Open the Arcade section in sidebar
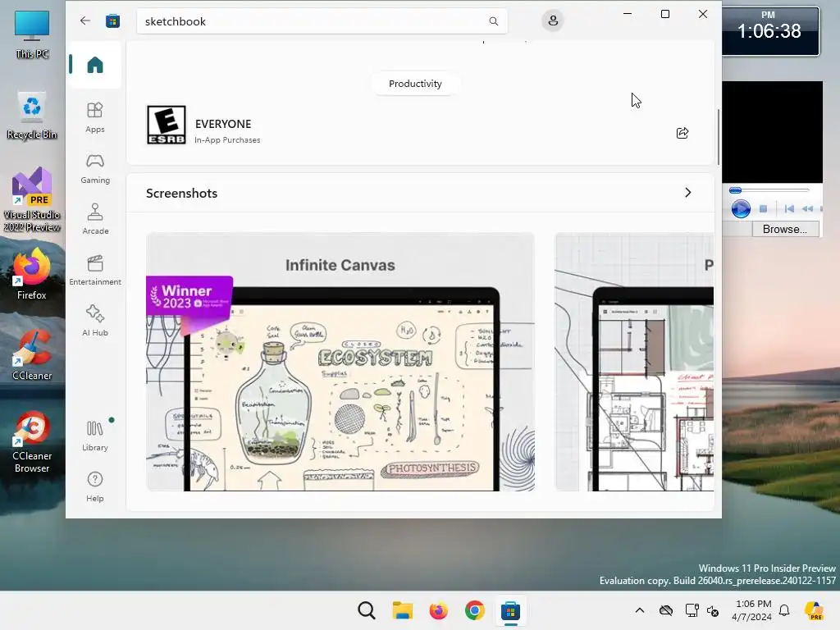 [x=95, y=218]
